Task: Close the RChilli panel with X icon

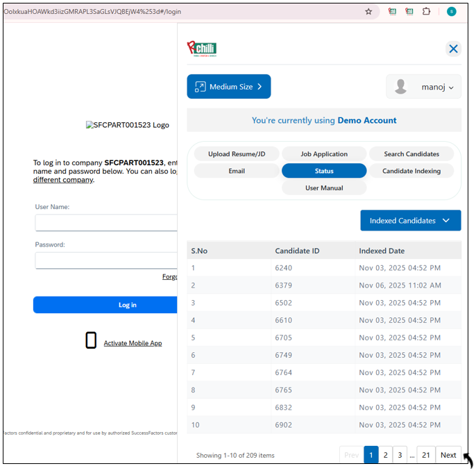Action: pos(453,49)
